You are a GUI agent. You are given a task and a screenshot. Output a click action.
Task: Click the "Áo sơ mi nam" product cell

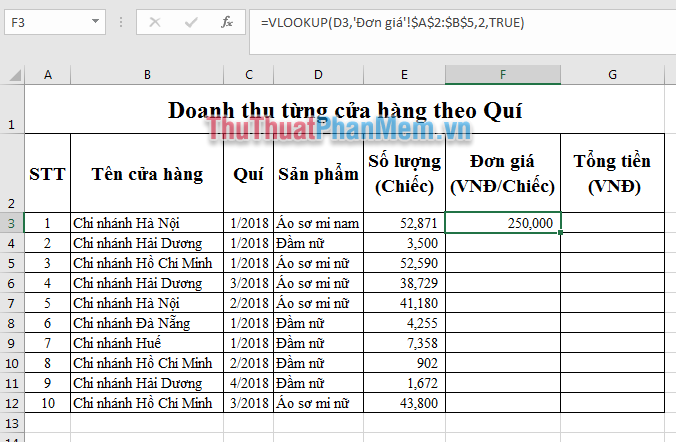click(x=318, y=223)
